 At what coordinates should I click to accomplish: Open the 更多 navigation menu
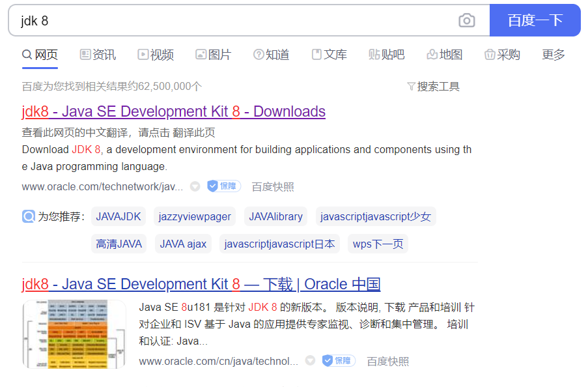tap(553, 55)
